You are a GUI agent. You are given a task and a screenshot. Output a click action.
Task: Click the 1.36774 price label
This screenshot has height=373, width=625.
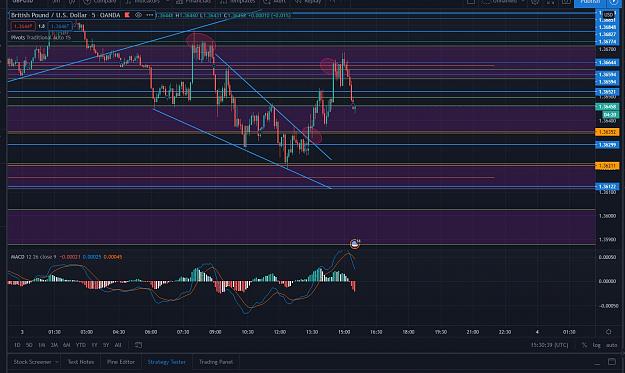click(x=607, y=41)
